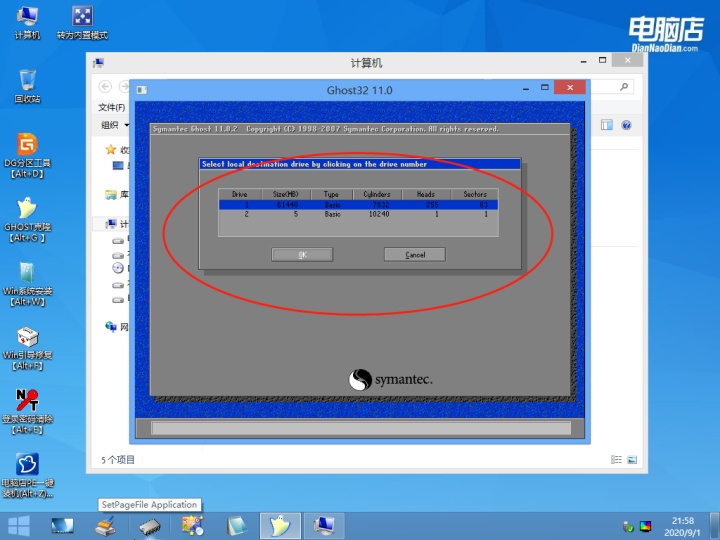
Task: Click Cancel in the Ghost drive dialog
Action: click(415, 255)
